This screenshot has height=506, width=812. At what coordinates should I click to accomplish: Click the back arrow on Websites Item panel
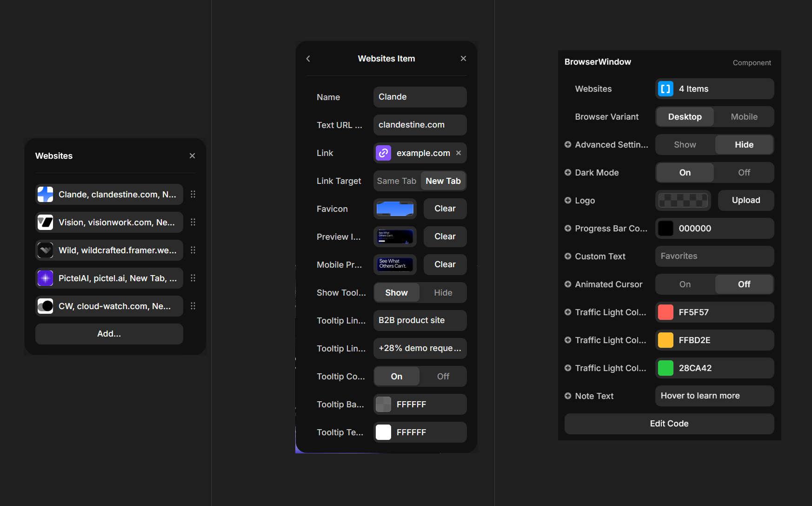308,59
